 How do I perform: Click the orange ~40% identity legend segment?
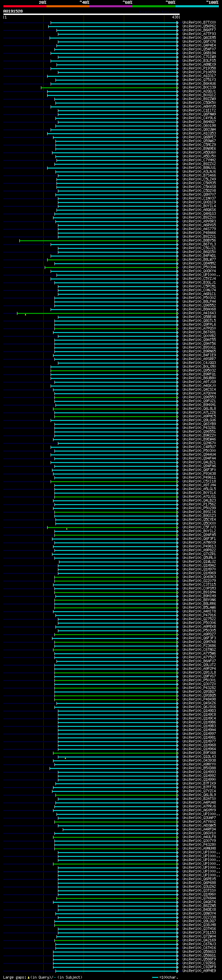[68, 6]
